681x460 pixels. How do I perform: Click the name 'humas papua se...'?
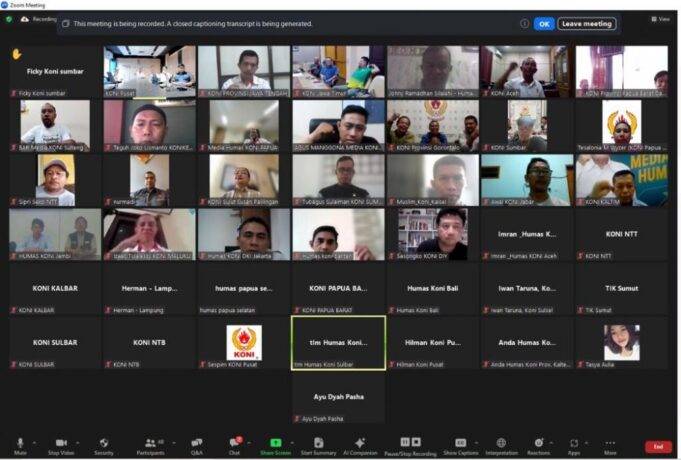tap(244, 288)
